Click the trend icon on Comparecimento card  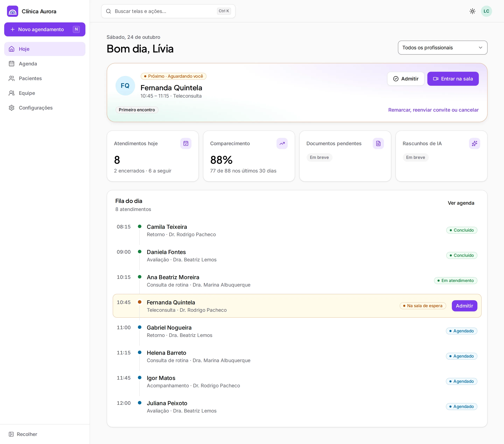tap(282, 143)
